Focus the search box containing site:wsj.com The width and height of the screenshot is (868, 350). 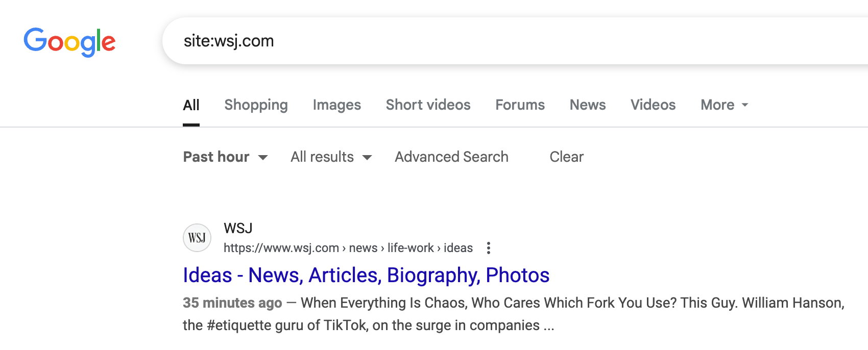516,41
